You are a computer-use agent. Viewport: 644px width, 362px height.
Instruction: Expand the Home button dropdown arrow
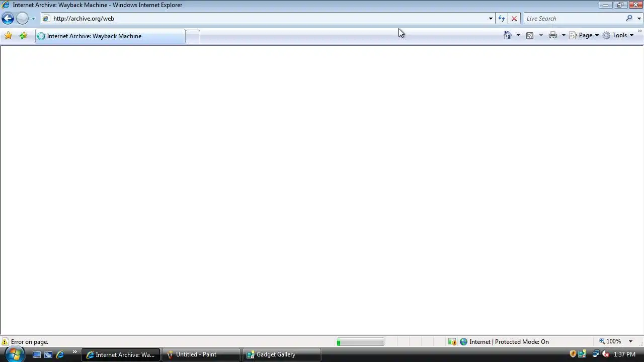518,35
